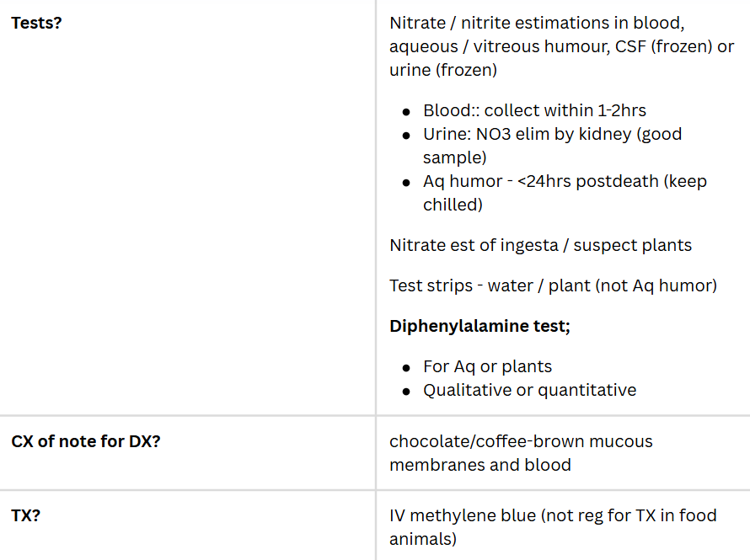Select the "CX of note for DX?" cell

[x=86, y=440]
